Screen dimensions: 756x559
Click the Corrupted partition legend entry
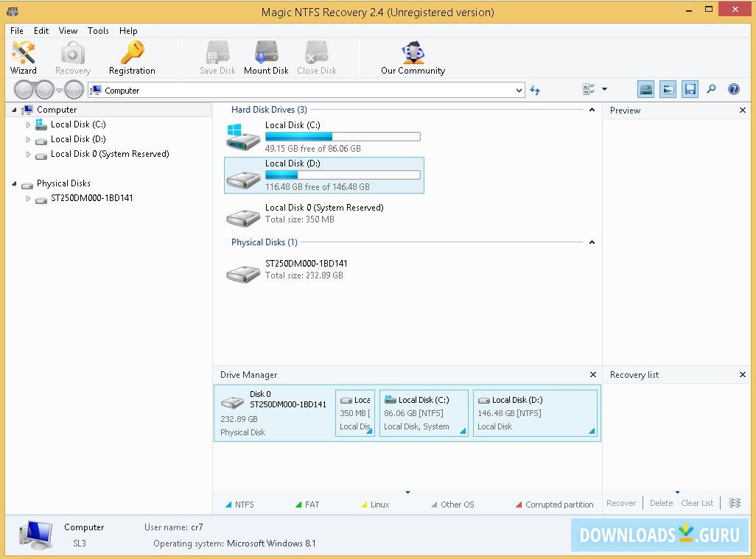click(x=554, y=504)
